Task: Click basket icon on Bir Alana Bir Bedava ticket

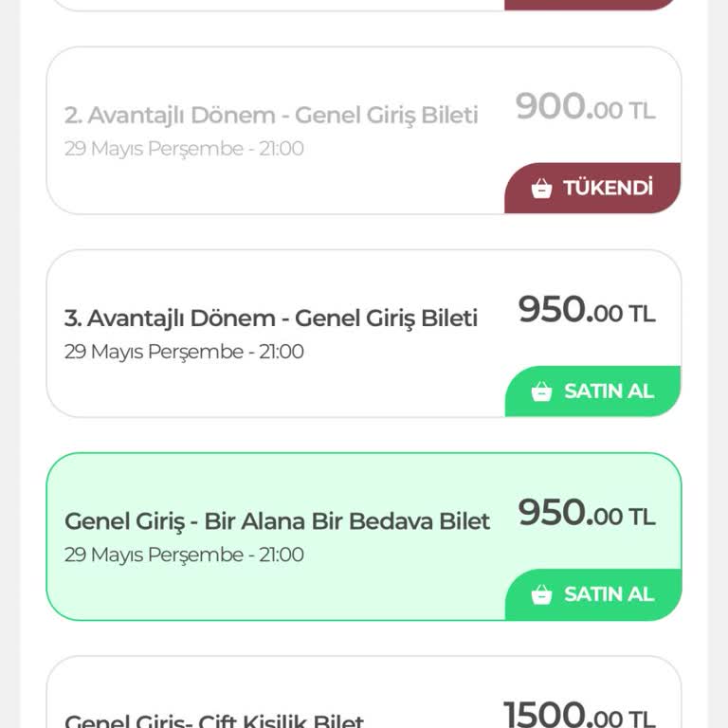Action: click(541, 594)
